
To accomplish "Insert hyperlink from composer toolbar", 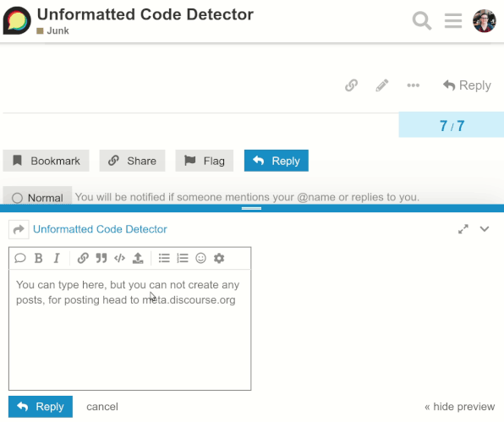I will pyautogui.click(x=83, y=258).
